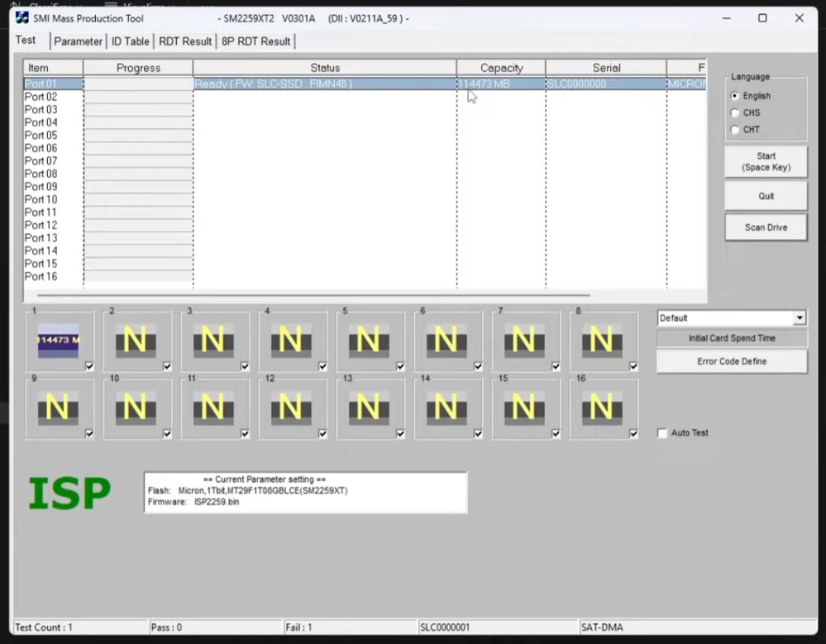Viewport: 826px width, 644px height.
Task: Enable the Auto Test checkbox
Action: pyautogui.click(x=662, y=433)
